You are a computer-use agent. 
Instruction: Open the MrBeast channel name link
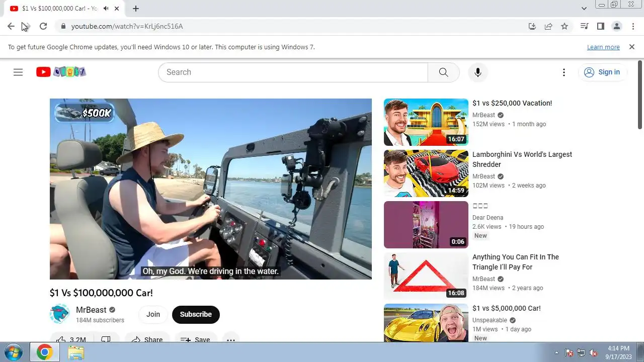(91, 310)
